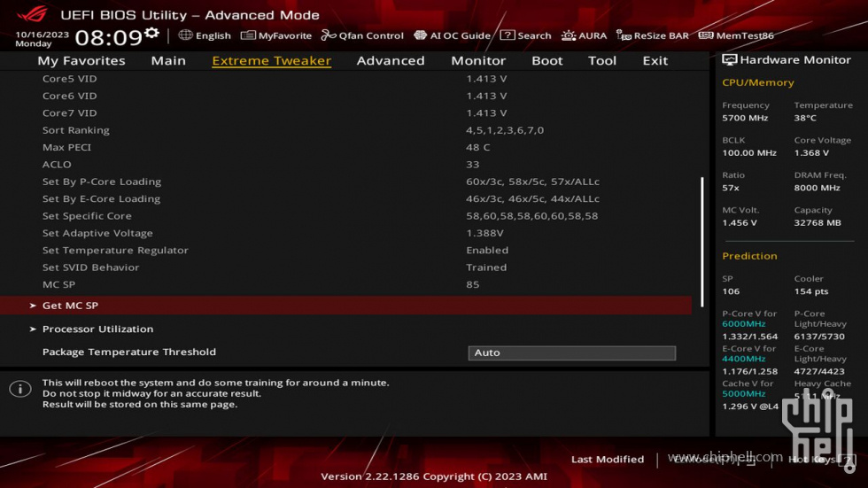The image size is (868, 488).
Task: Click English language label
Action: 213,35
